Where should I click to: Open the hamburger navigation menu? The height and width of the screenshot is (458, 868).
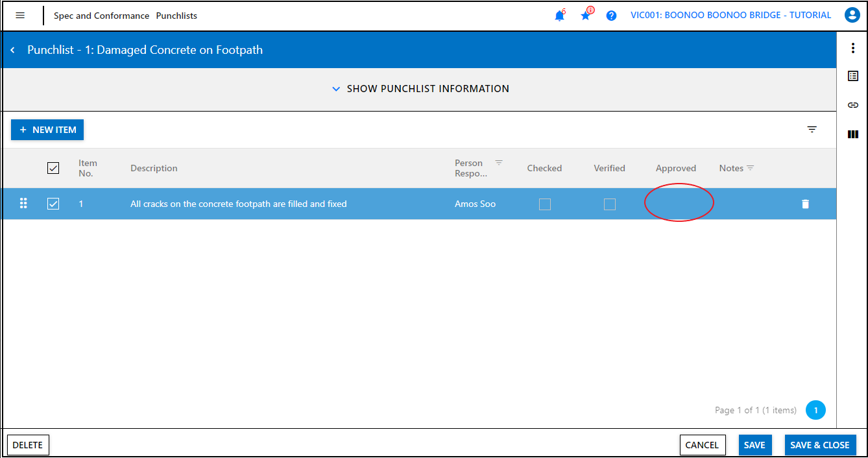pos(20,16)
